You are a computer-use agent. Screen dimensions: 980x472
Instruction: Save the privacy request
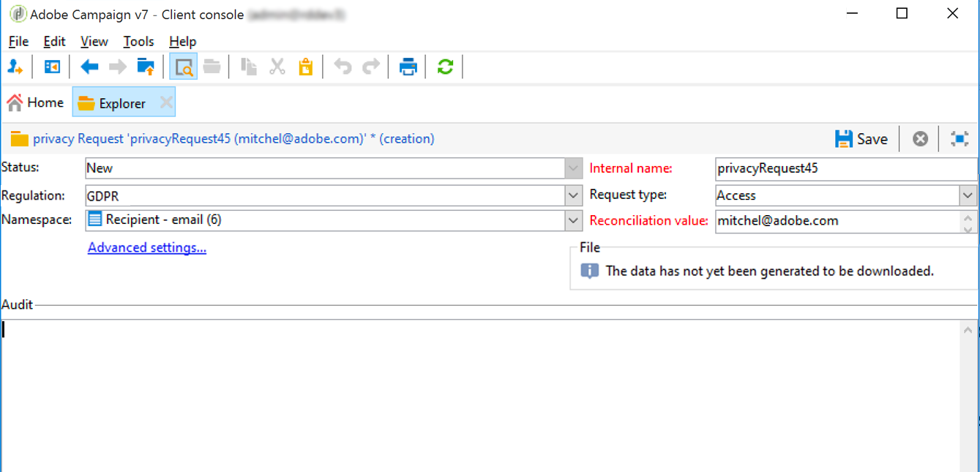tap(861, 138)
